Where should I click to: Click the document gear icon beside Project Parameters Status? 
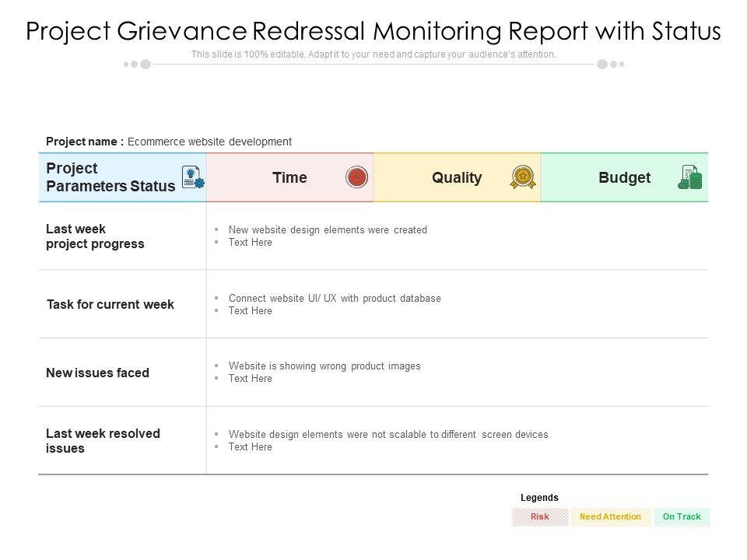[192, 177]
